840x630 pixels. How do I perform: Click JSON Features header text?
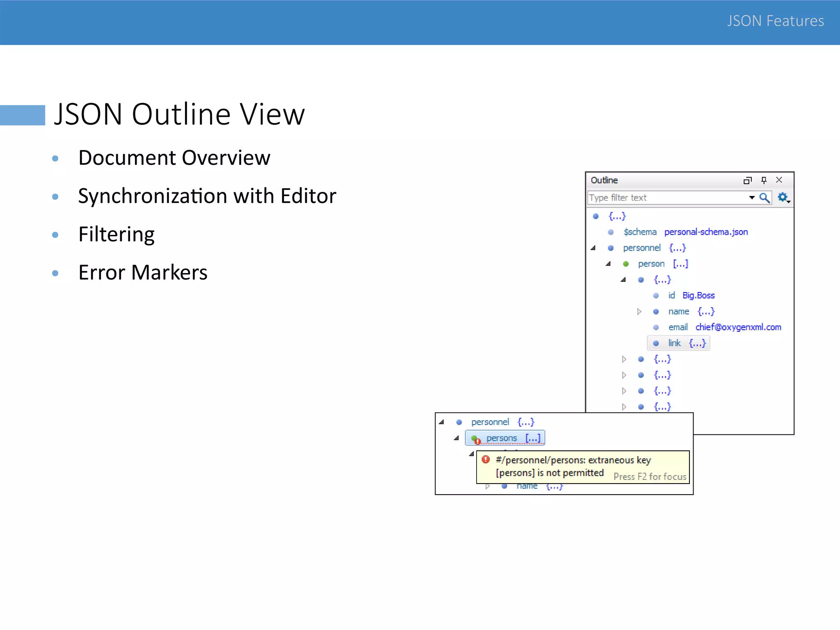tap(776, 21)
